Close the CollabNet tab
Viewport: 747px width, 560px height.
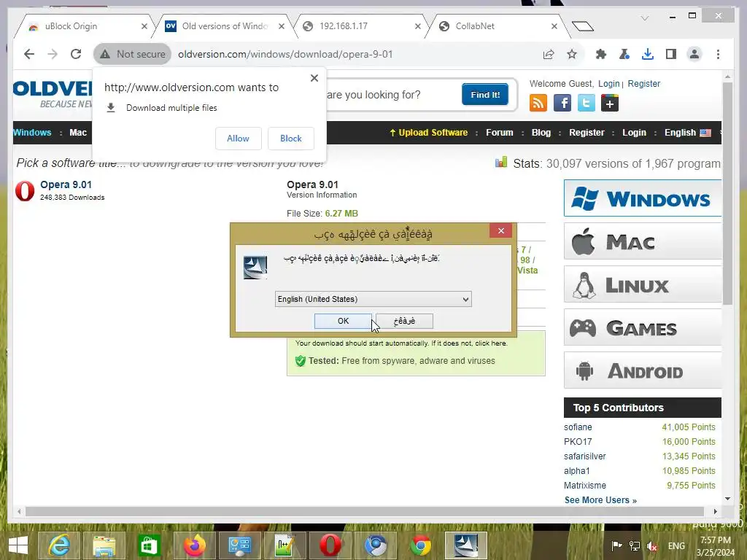coord(554,26)
